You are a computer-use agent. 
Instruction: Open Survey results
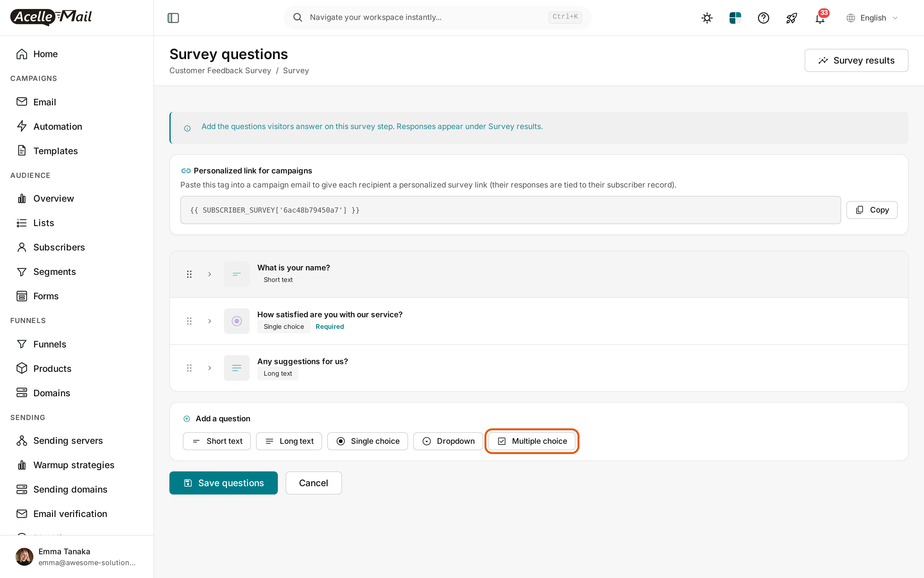tap(856, 60)
